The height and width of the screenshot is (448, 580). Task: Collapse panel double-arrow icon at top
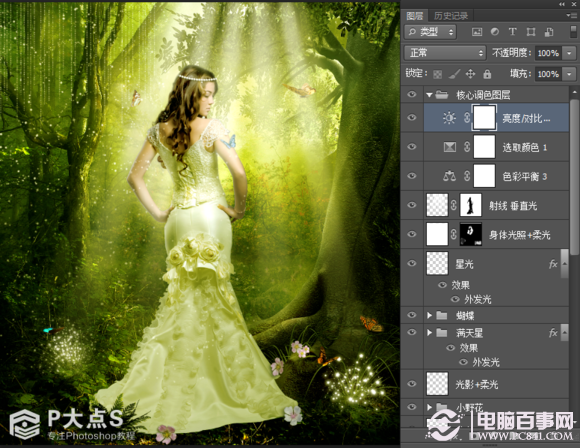pos(562,4)
